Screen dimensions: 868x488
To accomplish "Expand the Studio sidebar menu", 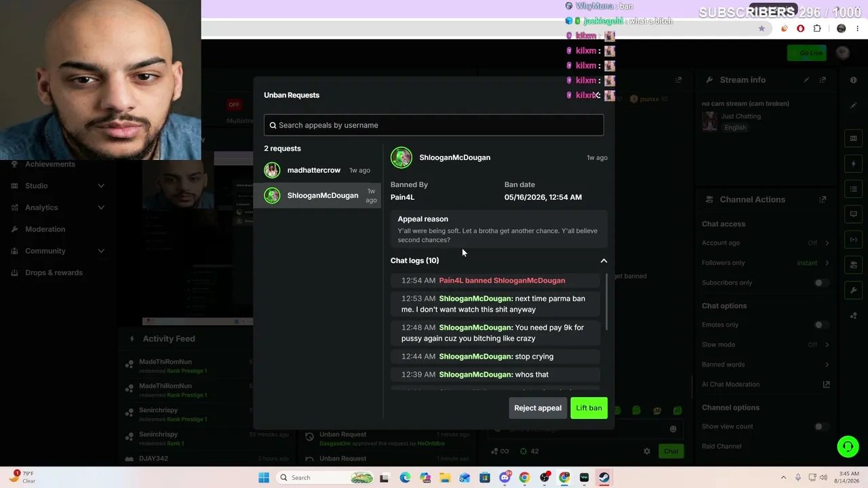I will pos(101,186).
